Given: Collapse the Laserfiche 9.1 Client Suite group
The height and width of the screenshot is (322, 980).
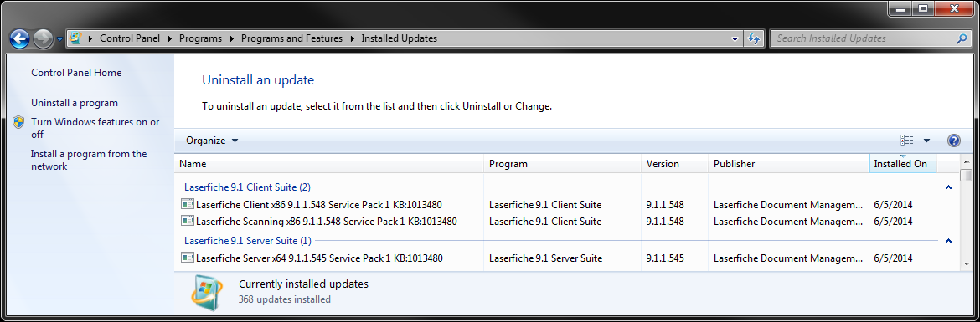Looking at the screenshot, I should [948, 187].
